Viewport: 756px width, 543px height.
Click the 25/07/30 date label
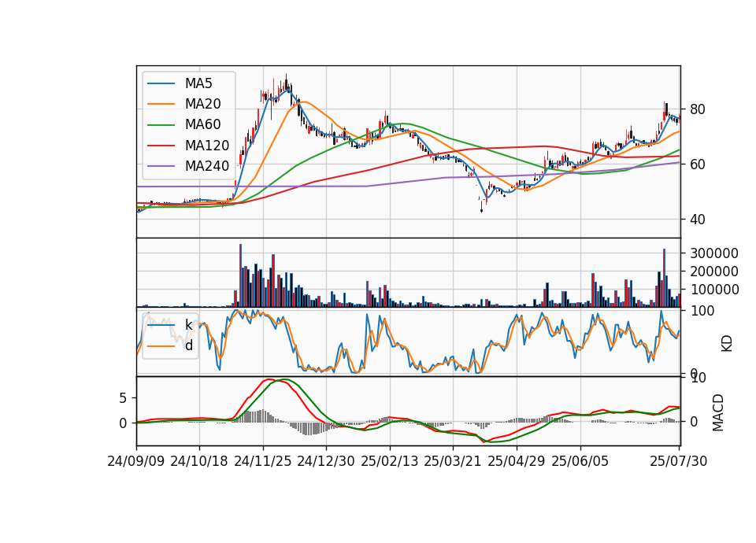(x=679, y=461)
